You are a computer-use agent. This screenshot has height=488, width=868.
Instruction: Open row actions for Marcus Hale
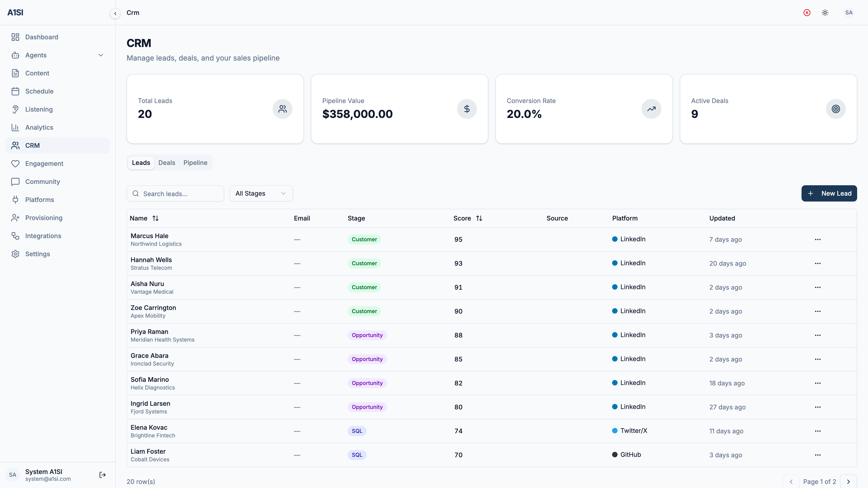[818, 239]
